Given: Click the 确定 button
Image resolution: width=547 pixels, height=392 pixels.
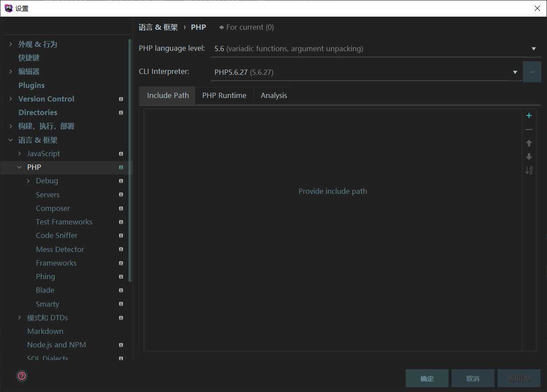Looking at the screenshot, I should tap(427, 378).
